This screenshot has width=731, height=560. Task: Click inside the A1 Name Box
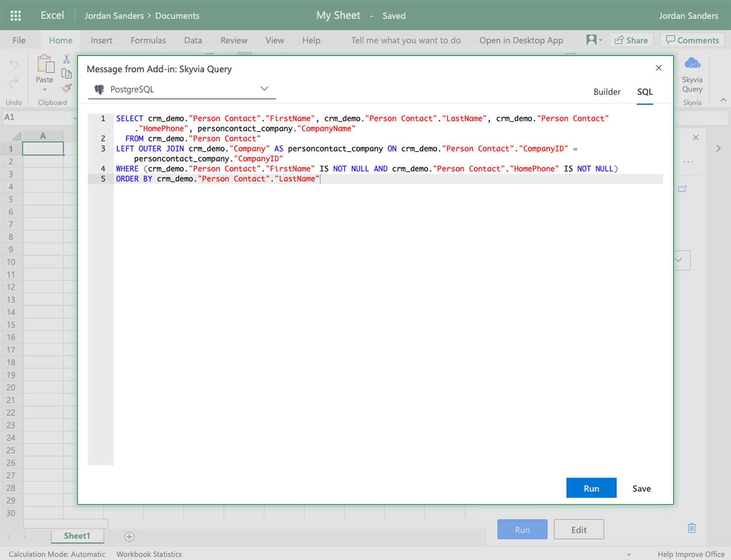pyautogui.click(x=36, y=117)
